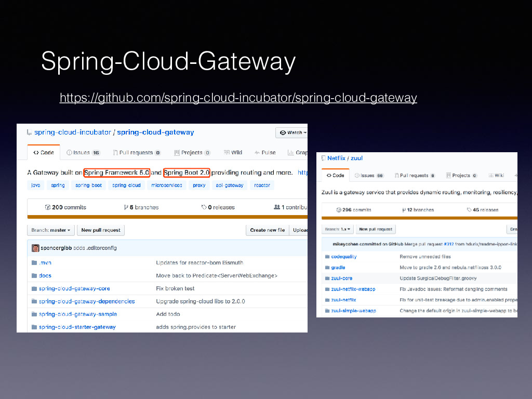
Task: Click 'Update SurgicalDebugFilter.groovy' commit message
Action: point(438,278)
